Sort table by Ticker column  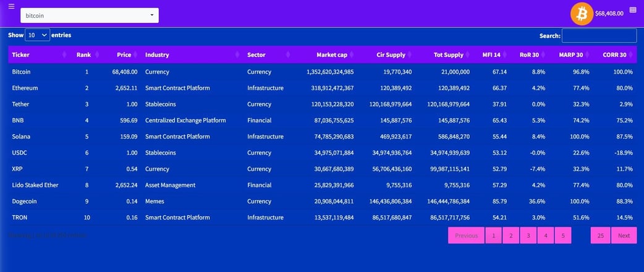pyautogui.click(x=39, y=54)
